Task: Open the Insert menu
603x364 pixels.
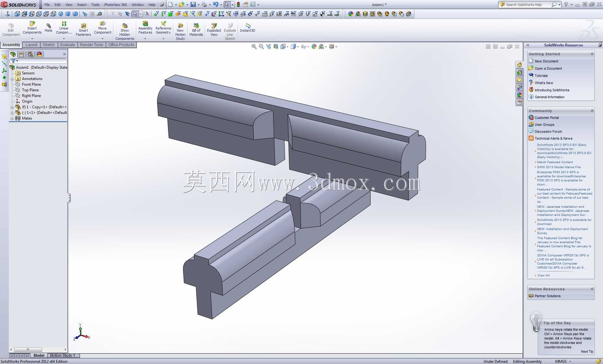Action: (82, 5)
